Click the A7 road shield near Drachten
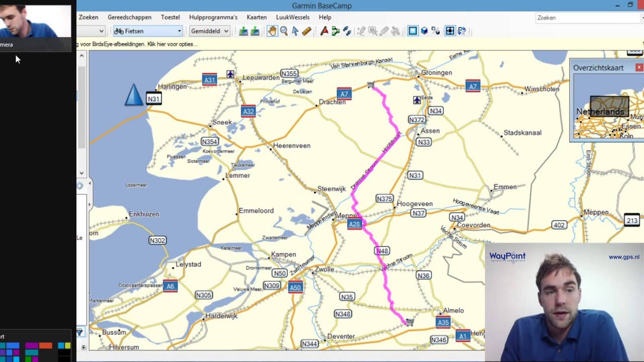The height and width of the screenshot is (362, 644). coord(344,94)
